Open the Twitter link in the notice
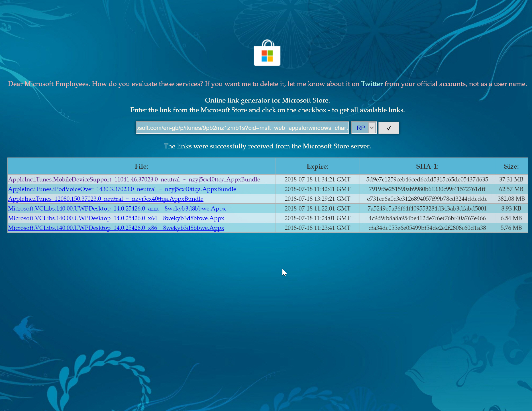This screenshot has width=532, height=411. coord(372,84)
